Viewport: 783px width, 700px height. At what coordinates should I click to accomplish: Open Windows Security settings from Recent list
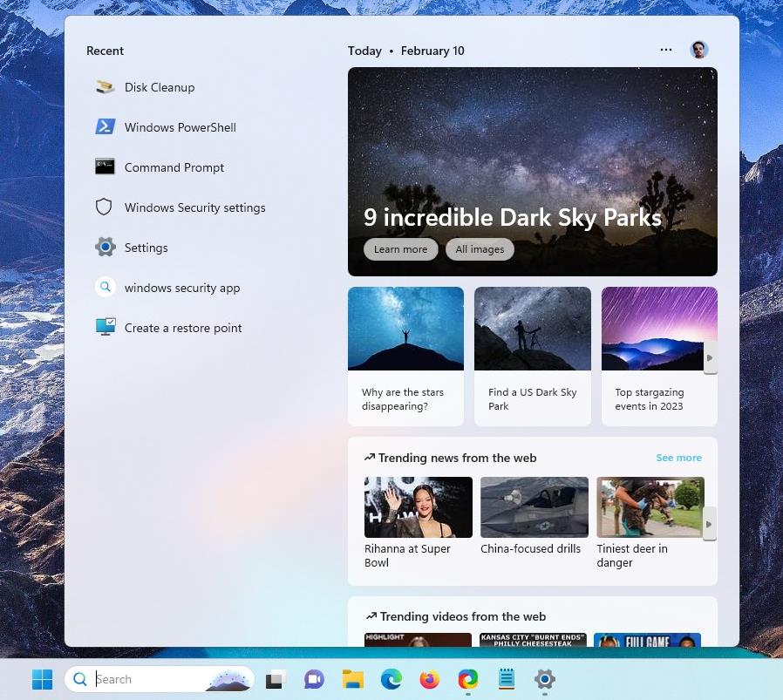point(194,207)
